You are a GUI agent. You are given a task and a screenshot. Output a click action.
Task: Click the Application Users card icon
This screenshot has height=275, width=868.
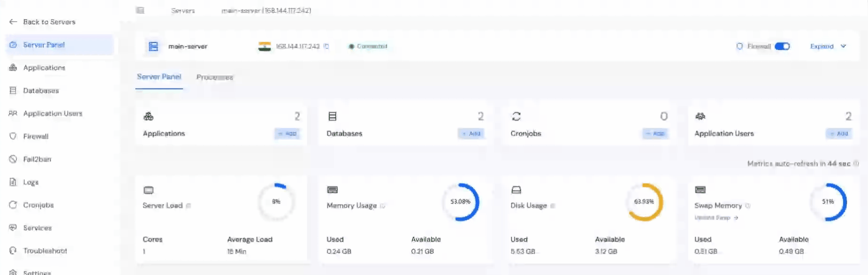[700, 116]
